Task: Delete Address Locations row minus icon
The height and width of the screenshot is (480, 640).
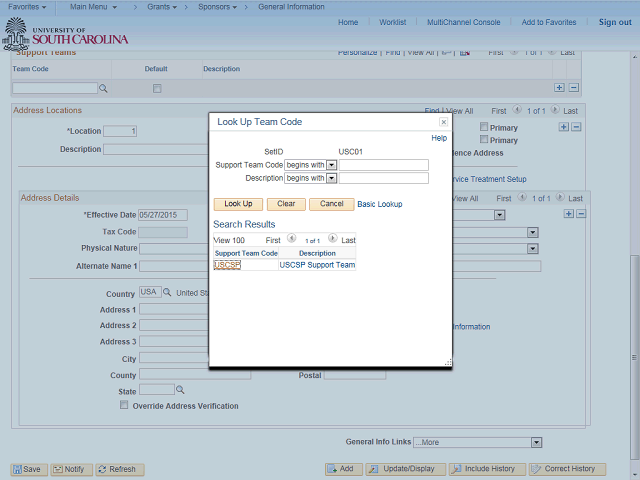Action: pyautogui.click(x=576, y=127)
